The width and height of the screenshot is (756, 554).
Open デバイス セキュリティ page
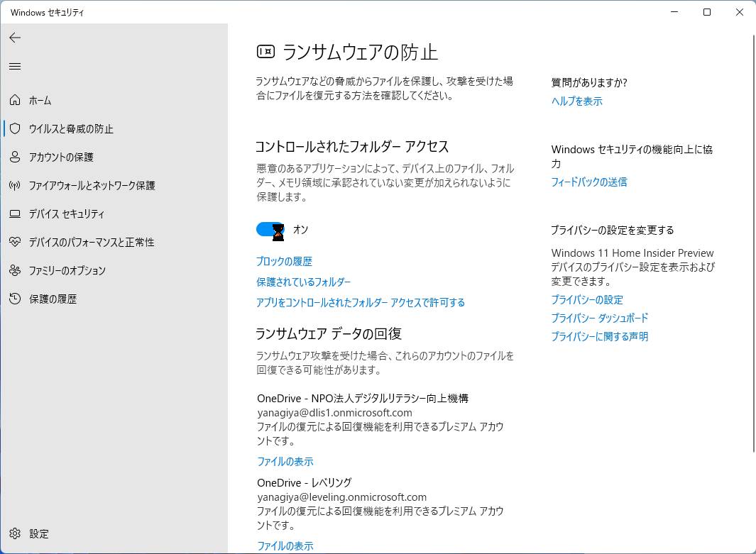(x=67, y=214)
